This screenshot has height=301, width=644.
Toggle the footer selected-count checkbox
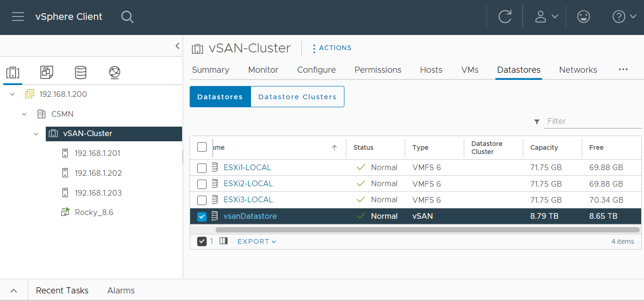pyautogui.click(x=202, y=241)
